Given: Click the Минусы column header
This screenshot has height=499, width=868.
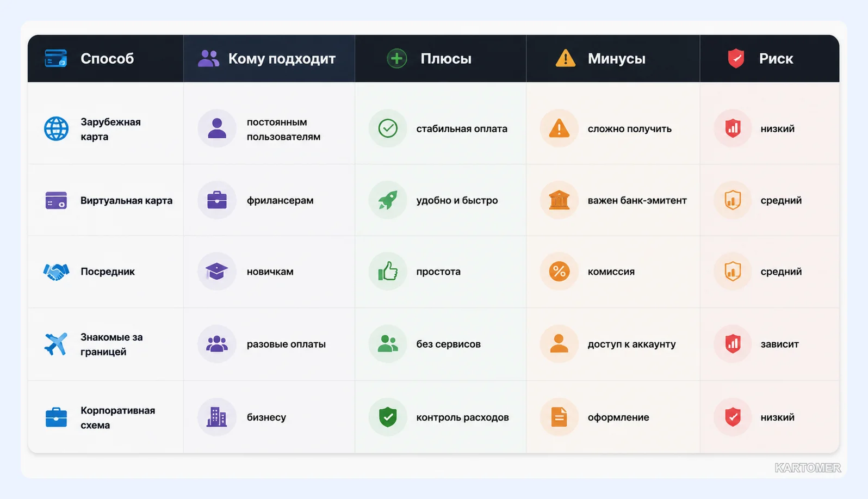Looking at the screenshot, I should (613, 58).
